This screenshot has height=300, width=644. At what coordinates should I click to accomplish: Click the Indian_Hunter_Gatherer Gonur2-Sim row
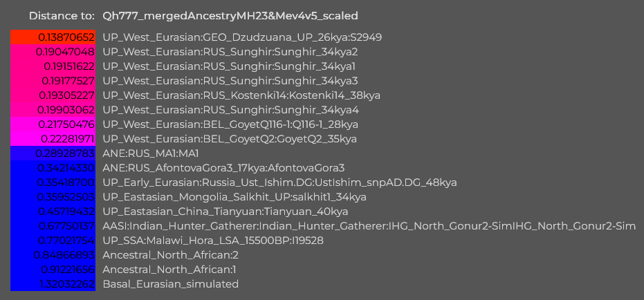click(x=369, y=226)
